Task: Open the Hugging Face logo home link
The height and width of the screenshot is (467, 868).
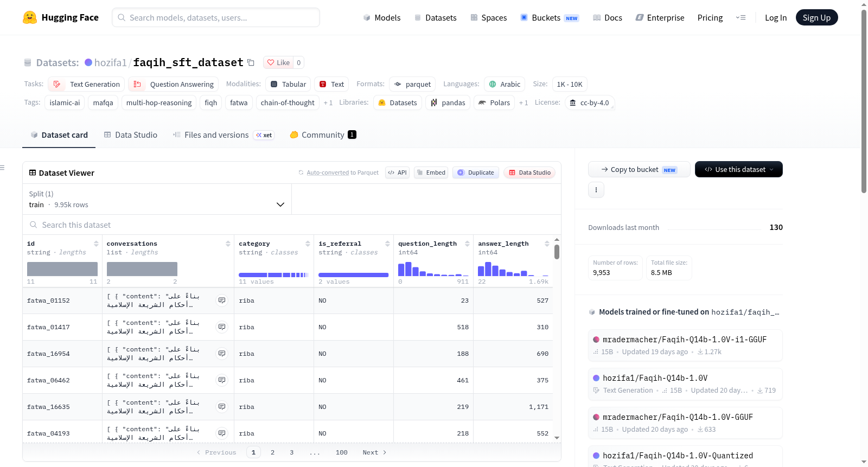Action: (x=61, y=17)
